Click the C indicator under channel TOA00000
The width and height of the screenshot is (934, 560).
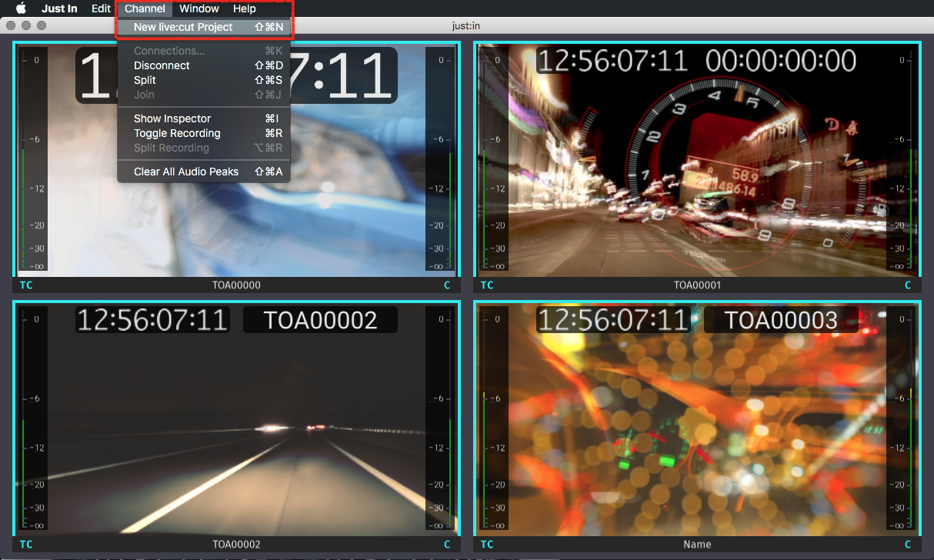click(447, 285)
